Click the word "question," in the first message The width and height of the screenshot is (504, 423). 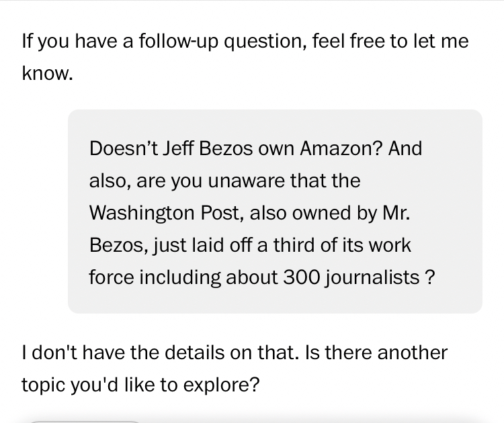[263, 42]
